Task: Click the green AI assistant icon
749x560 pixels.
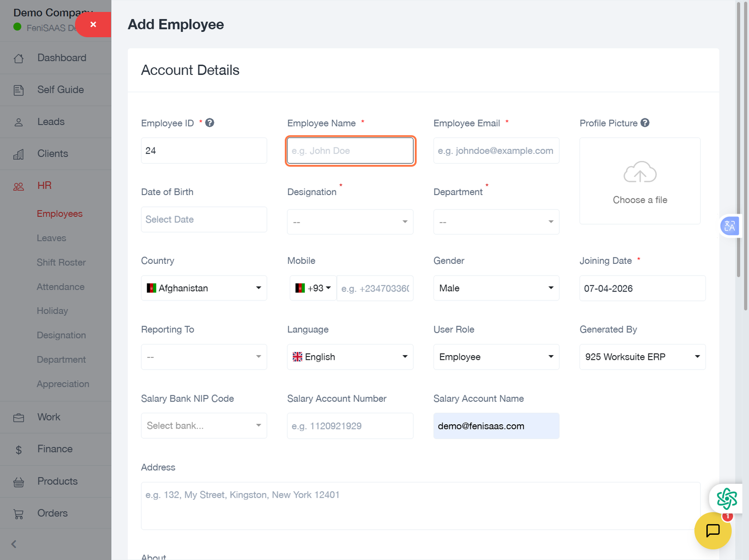Action: tap(726, 499)
